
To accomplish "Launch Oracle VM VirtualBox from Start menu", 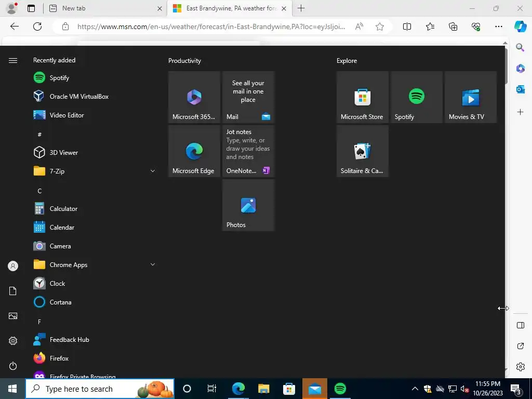I will pos(95,96).
